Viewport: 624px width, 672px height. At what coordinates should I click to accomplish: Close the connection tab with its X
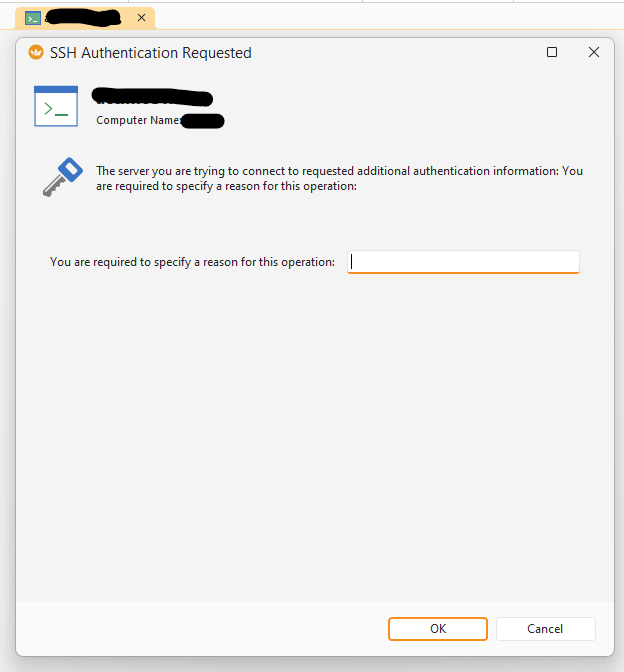[141, 18]
